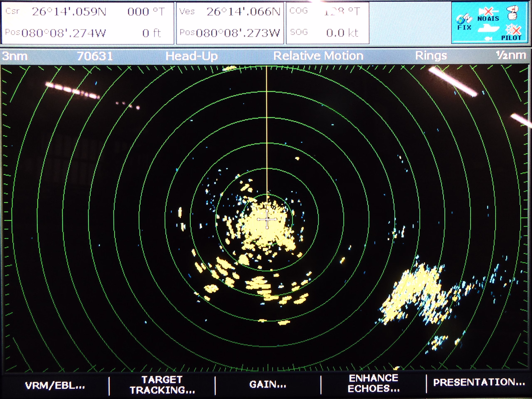Toggle the Relative Motion mode label

(318, 56)
